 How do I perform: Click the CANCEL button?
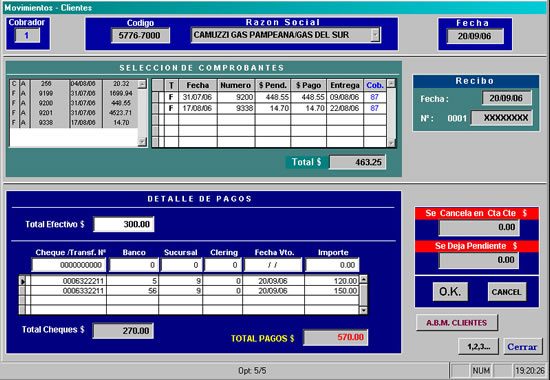[507, 292]
